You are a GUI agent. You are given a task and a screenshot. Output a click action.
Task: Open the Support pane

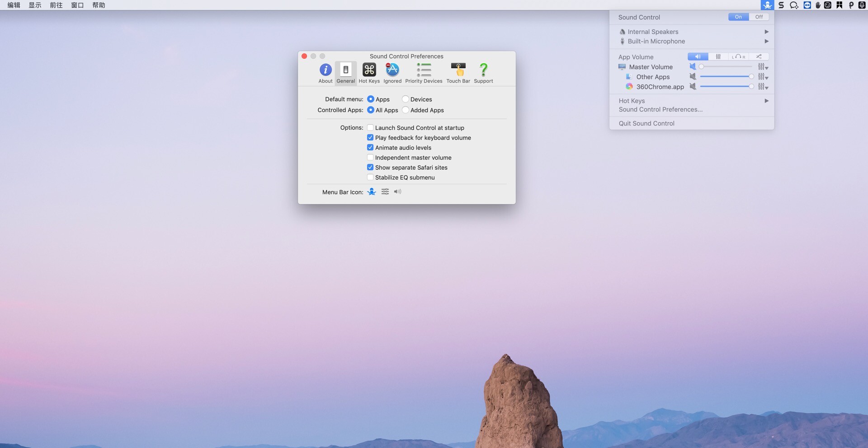pos(483,72)
